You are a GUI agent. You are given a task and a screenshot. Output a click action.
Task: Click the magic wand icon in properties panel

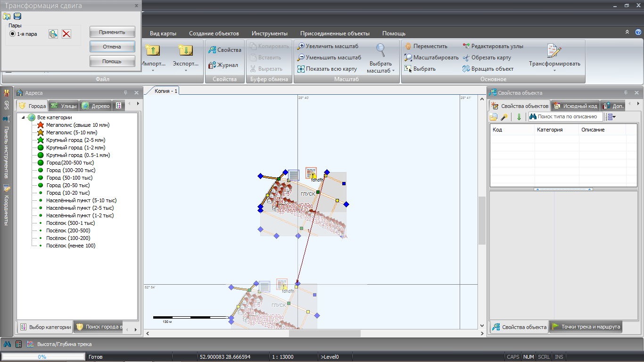click(504, 117)
